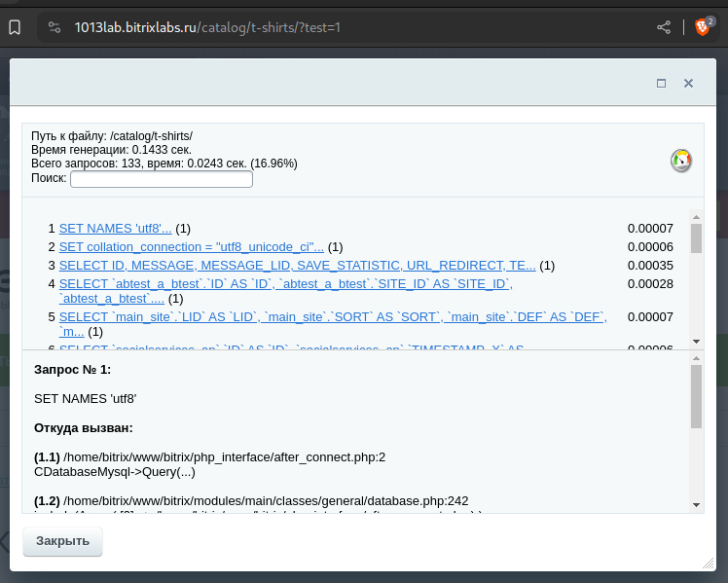Open SET collation_connection query link
This screenshot has height=583, width=728.
(192, 247)
